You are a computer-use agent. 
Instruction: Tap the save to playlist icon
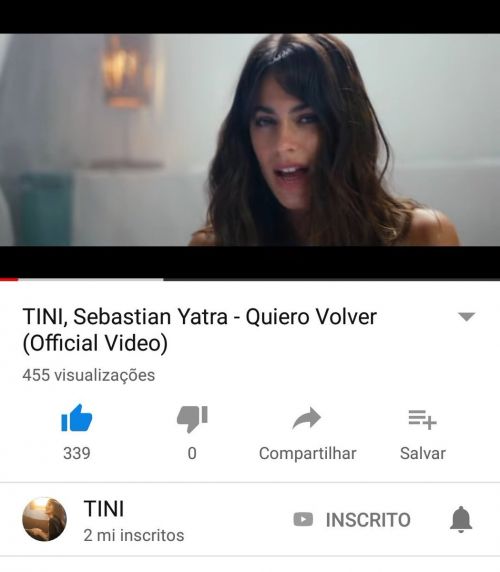(422, 420)
